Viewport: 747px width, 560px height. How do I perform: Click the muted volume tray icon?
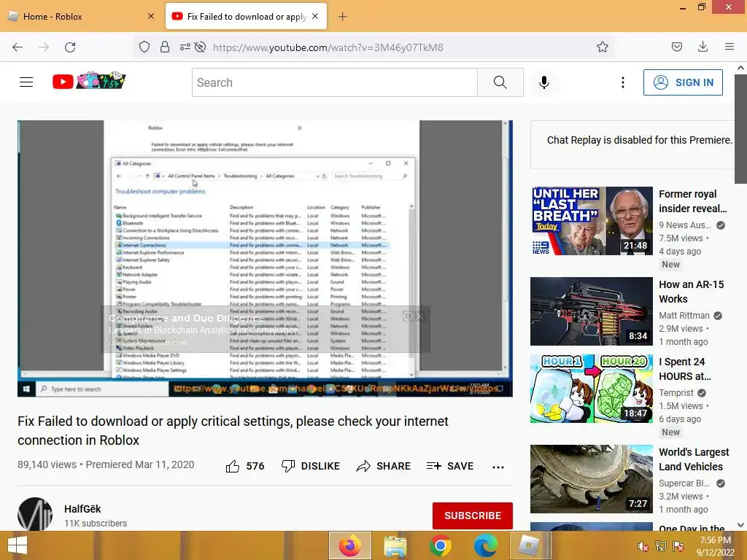(643, 546)
